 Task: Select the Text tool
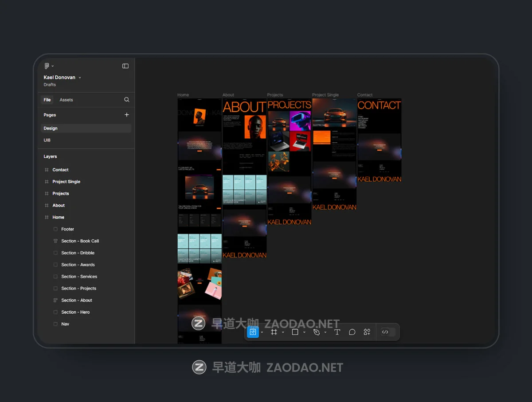point(337,332)
